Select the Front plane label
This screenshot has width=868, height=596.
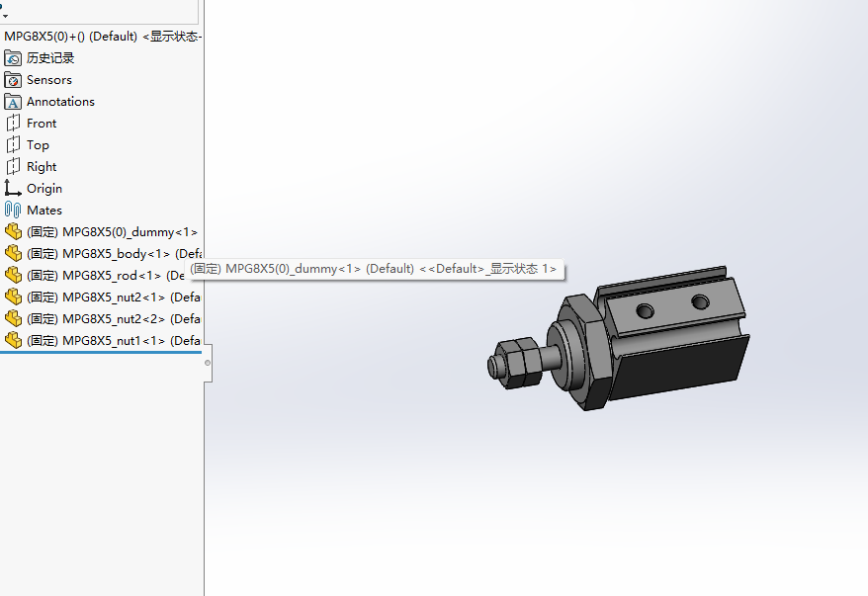(x=42, y=124)
